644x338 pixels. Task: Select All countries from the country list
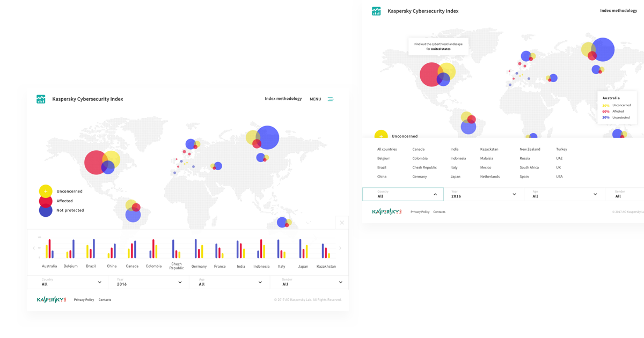tap(387, 149)
